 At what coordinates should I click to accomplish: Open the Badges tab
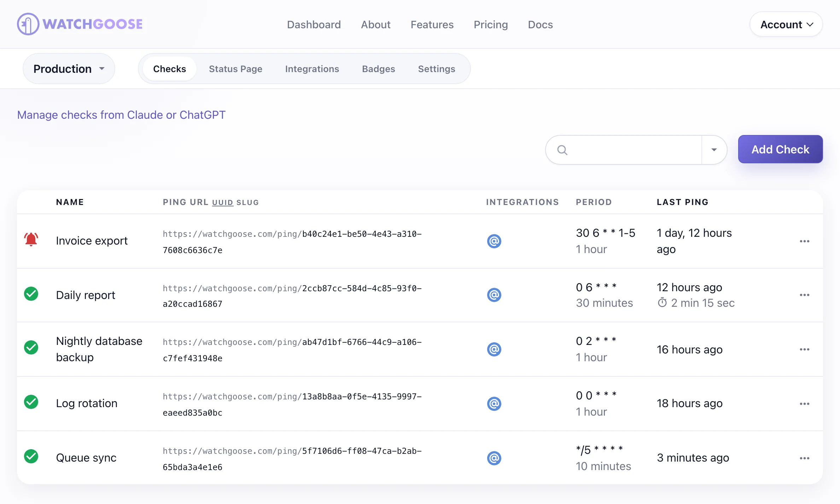[379, 69]
